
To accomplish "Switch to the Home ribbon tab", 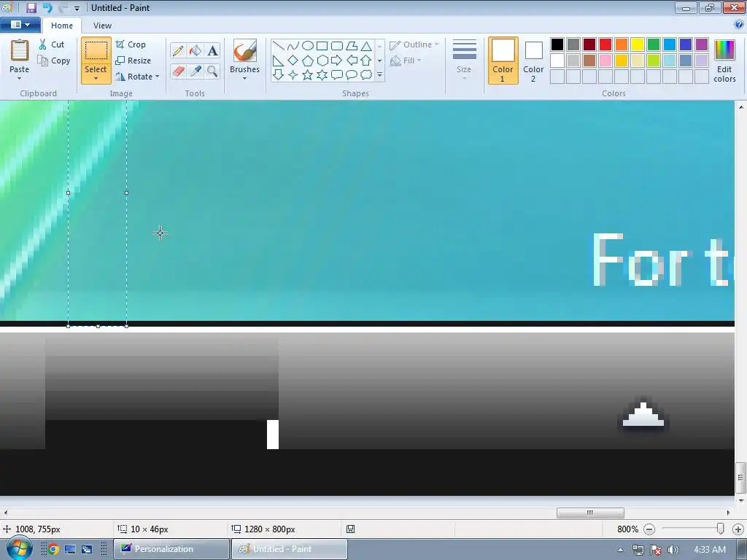I will [x=62, y=26].
